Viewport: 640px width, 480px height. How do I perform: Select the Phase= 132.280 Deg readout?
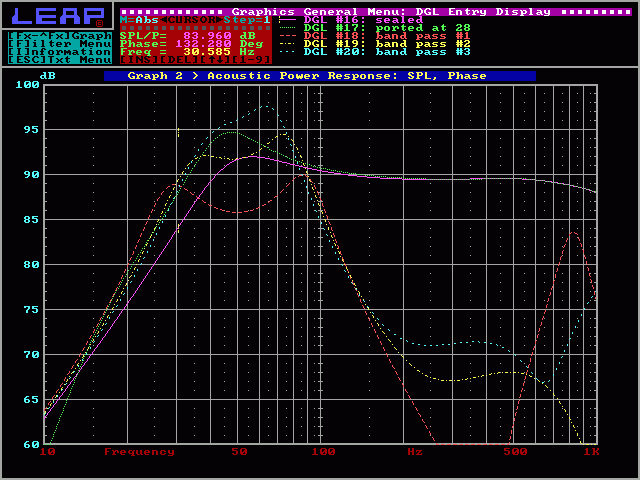click(191, 44)
